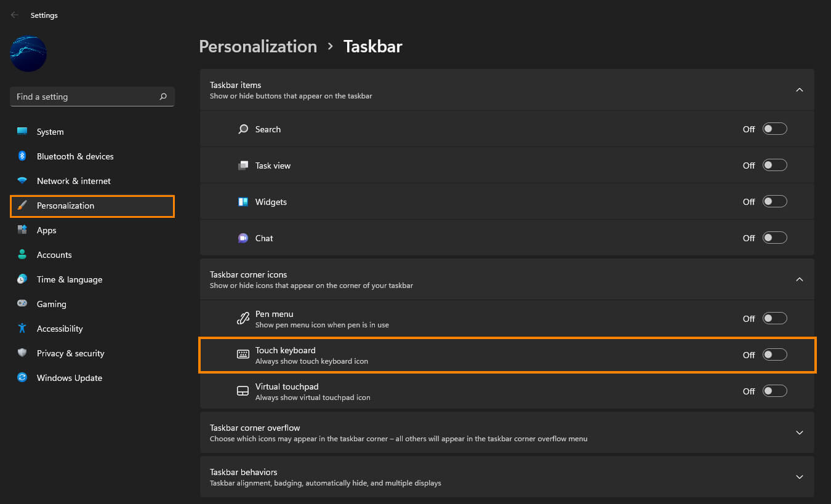This screenshot has width=831, height=504.
Task: Open the Apps label in sidebar
Action: (46, 231)
